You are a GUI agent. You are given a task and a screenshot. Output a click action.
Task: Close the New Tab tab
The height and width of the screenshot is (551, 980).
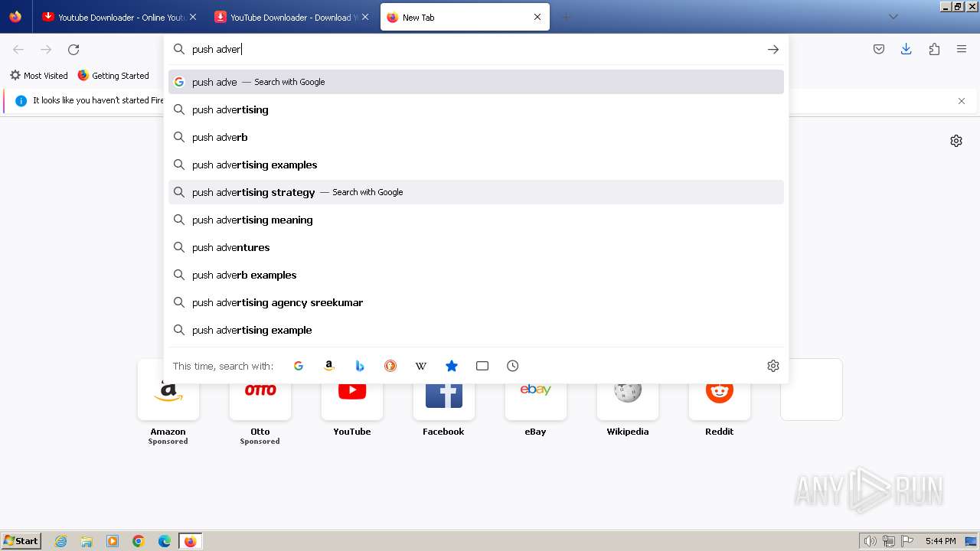click(537, 17)
